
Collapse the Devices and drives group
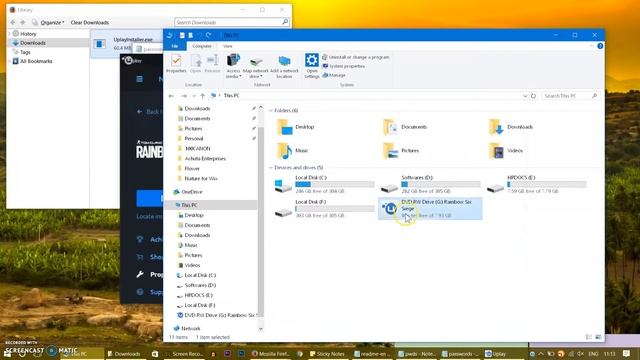tap(271, 168)
